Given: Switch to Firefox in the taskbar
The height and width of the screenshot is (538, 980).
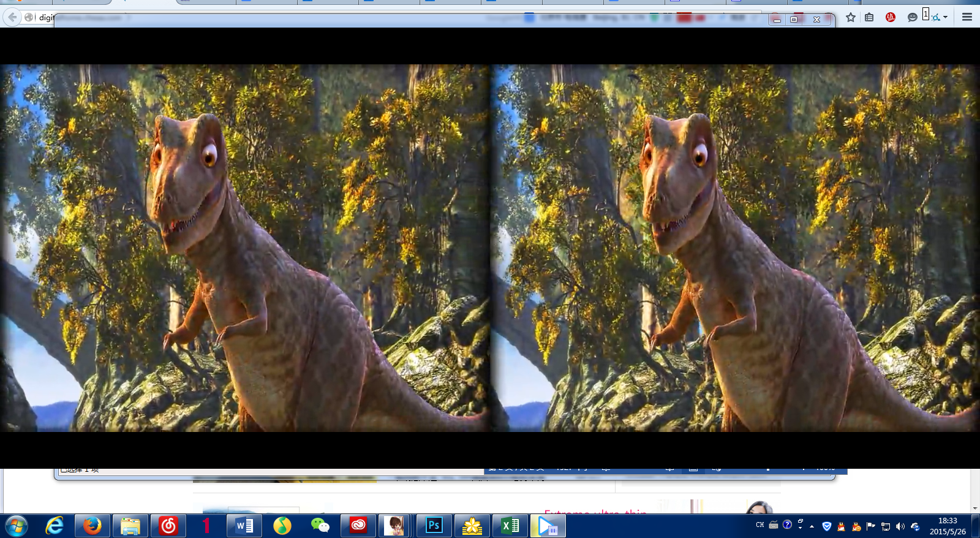Looking at the screenshot, I should pyautogui.click(x=92, y=526).
